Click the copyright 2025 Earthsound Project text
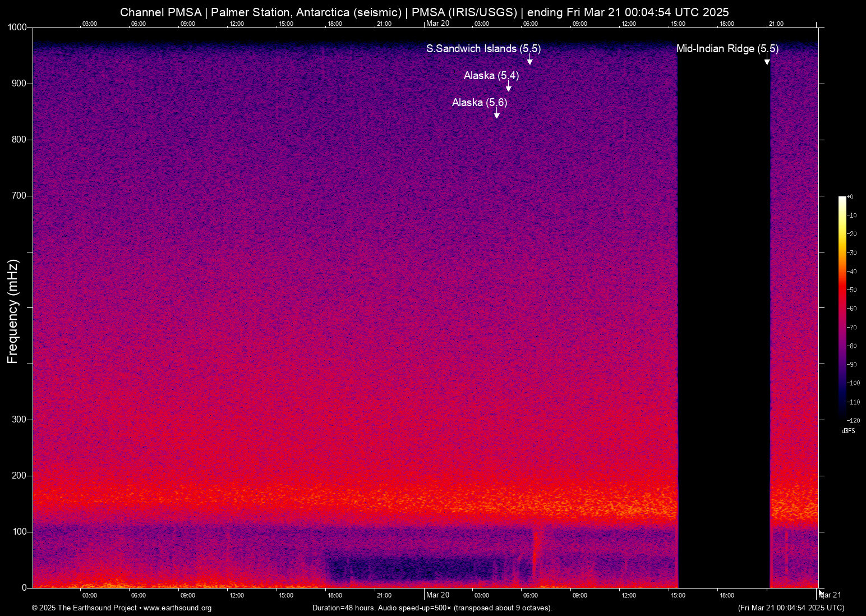Image resolution: width=866 pixels, height=616 pixels. tap(84, 608)
